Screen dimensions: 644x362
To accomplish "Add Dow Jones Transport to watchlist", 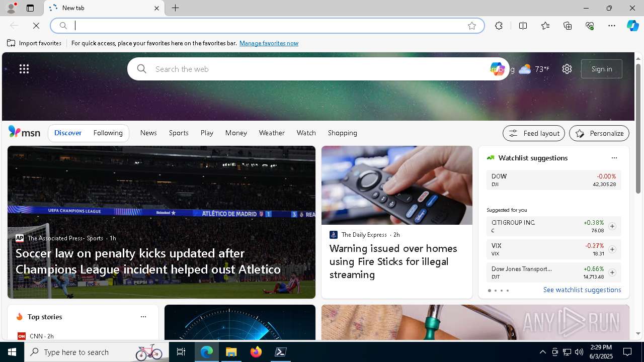I will [x=612, y=273].
